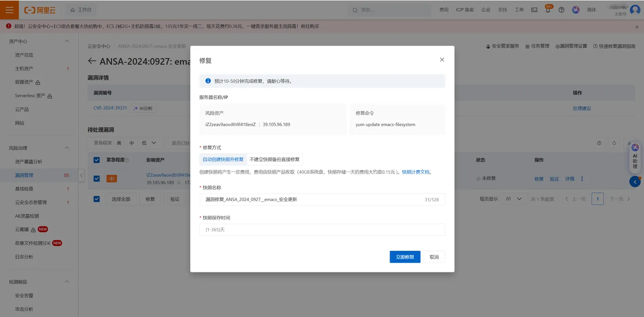Open 主机资产 in sidebar
This screenshot has height=317, width=644.
tap(24, 69)
